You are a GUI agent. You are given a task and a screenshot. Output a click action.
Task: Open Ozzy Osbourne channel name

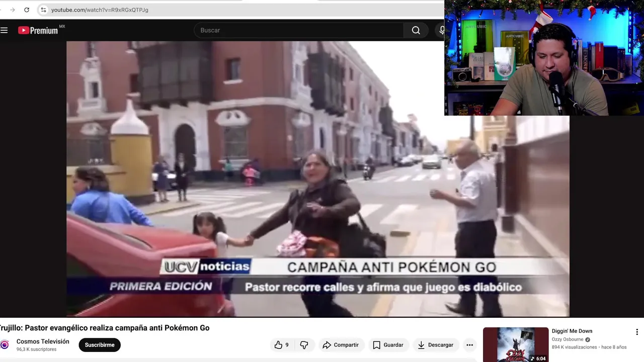(x=568, y=339)
